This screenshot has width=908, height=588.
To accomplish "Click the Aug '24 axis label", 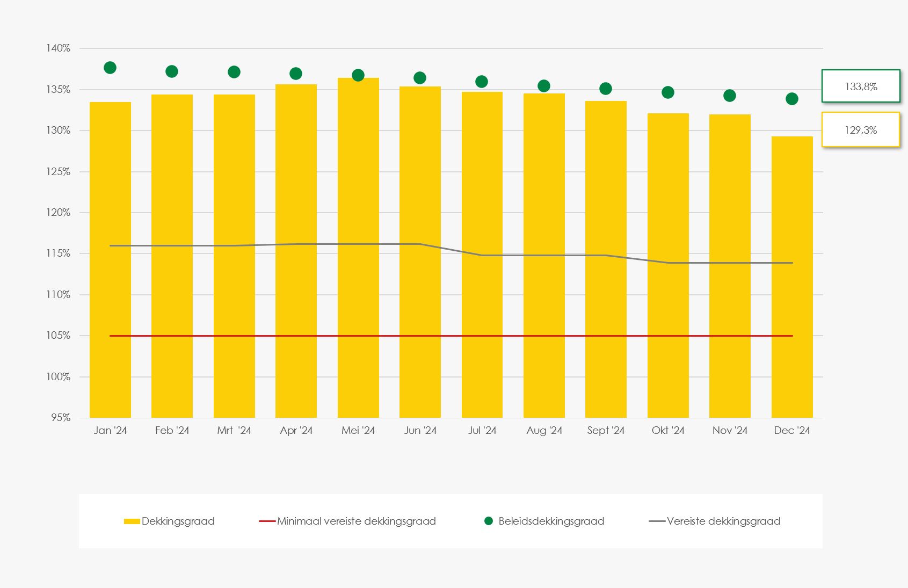I will (x=544, y=430).
